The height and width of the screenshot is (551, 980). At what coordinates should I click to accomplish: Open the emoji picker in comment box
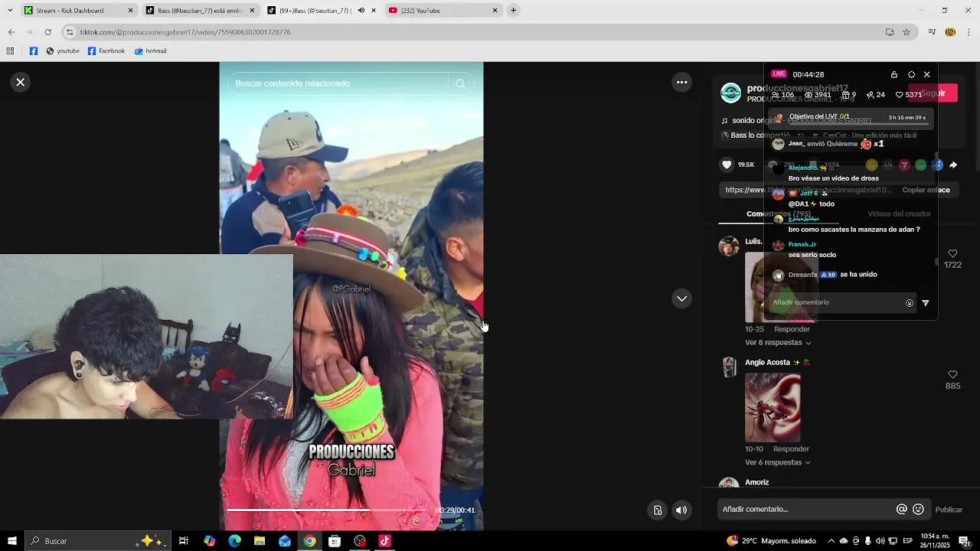[918, 509]
